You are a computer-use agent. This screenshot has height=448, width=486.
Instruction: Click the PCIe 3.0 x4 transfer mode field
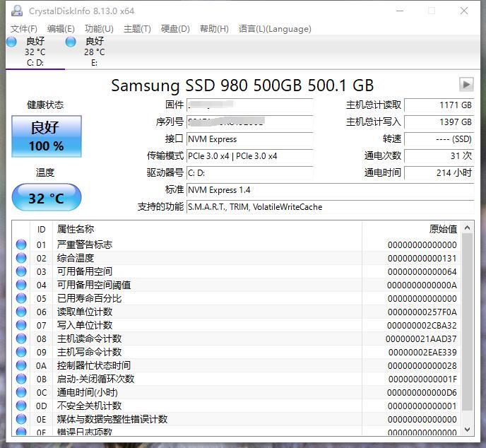(x=250, y=156)
